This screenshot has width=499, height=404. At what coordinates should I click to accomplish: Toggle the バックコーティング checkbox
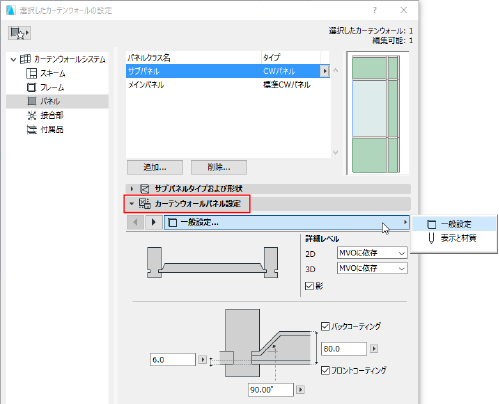pyautogui.click(x=325, y=326)
